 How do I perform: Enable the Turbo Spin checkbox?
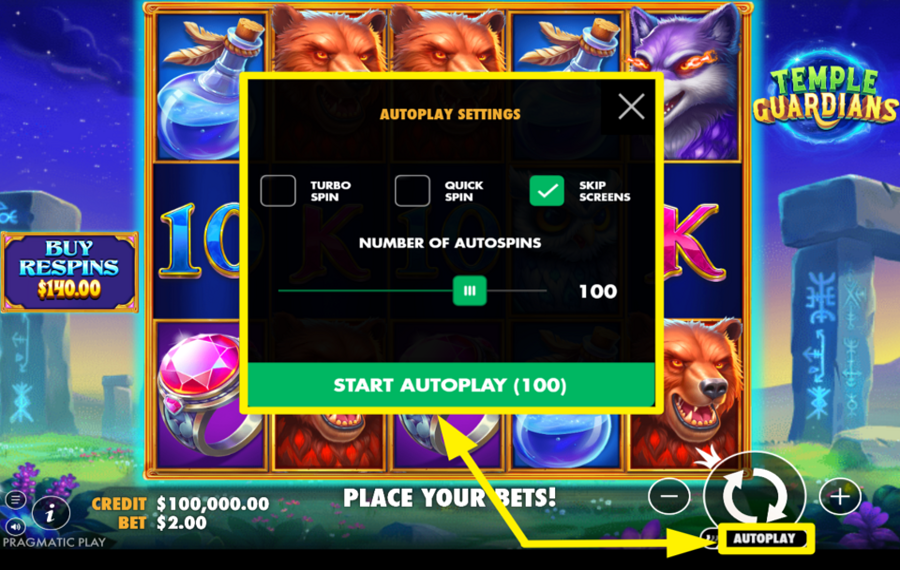coord(278,191)
